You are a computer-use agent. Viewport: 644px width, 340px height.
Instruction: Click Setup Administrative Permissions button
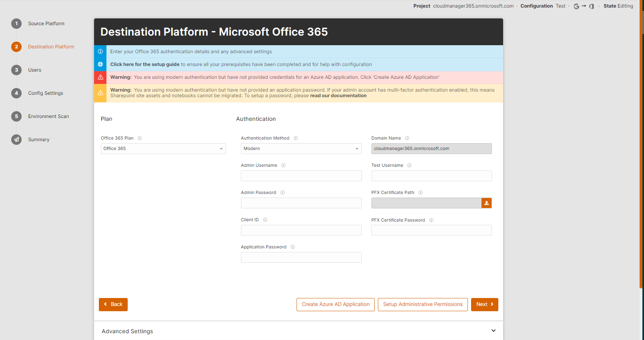(x=423, y=304)
